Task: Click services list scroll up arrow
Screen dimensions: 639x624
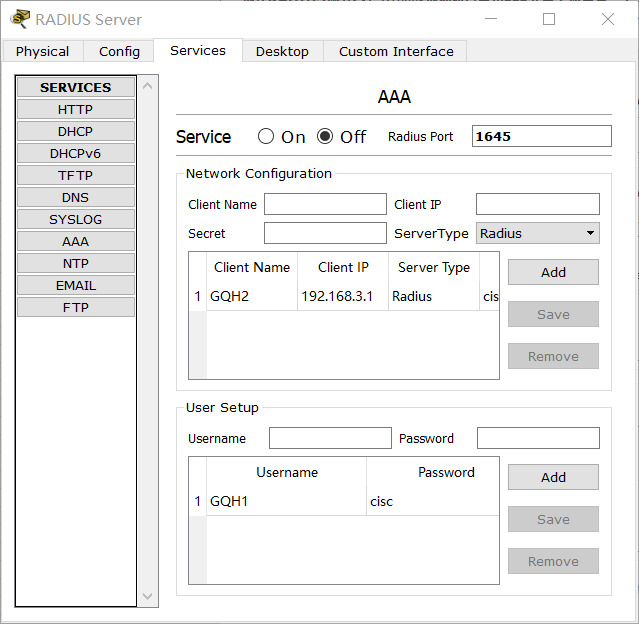Action: coord(148,86)
